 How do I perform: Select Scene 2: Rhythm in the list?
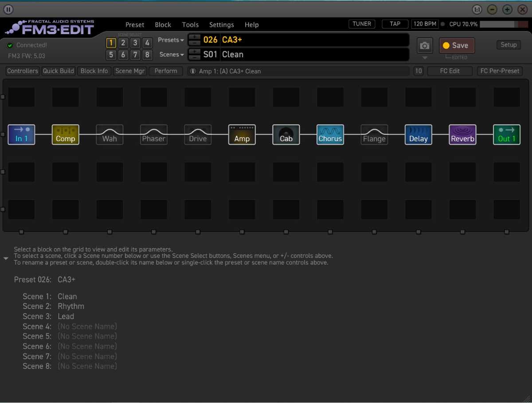point(53,306)
